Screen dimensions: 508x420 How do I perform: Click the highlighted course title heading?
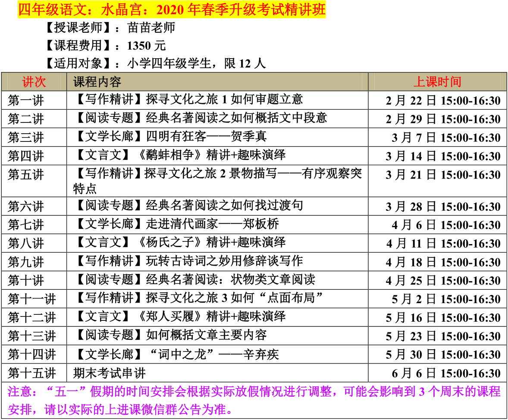(x=172, y=9)
